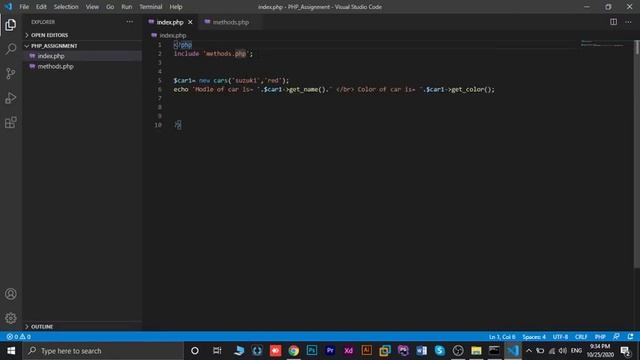Click the taskbar clock showing 9:34 PM
Screen dimensions: 640x360
click(600, 351)
